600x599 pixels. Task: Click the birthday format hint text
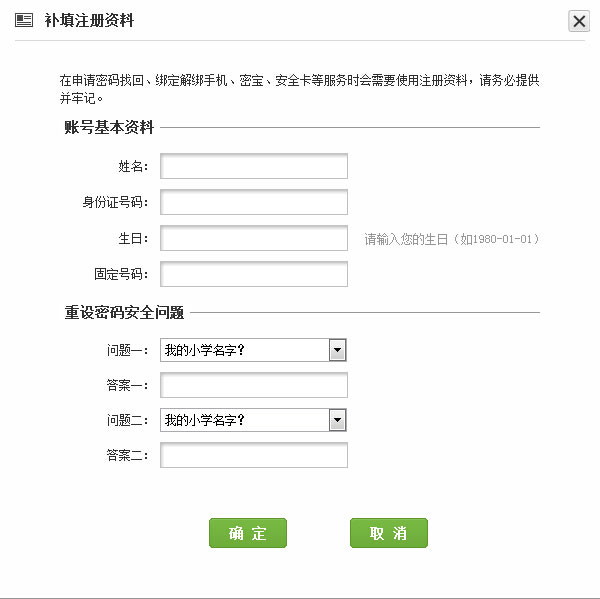point(451,239)
